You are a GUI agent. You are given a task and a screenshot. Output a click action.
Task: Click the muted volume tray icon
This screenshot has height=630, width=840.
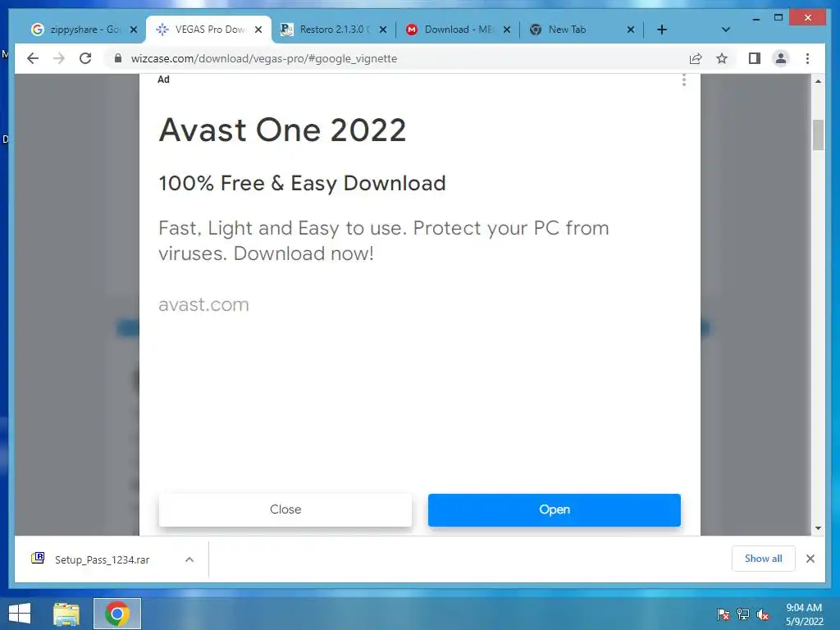(763, 614)
